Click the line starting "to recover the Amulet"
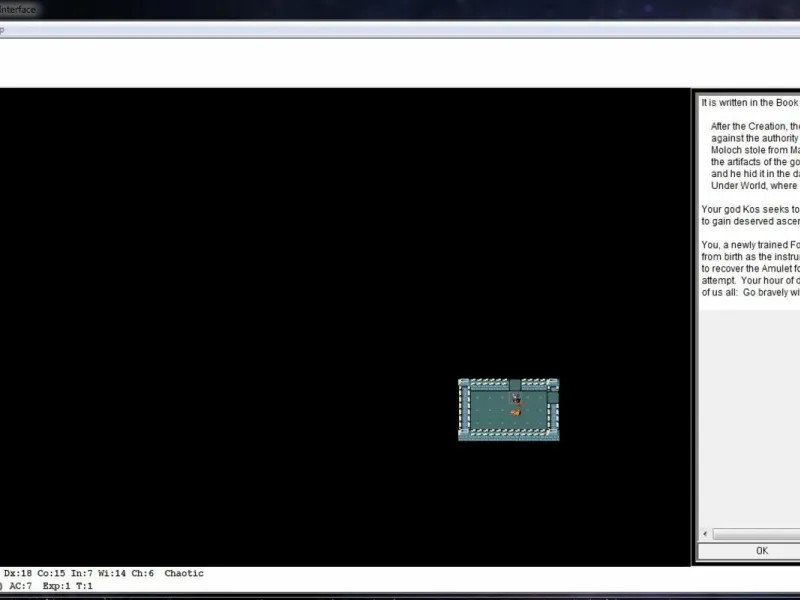Image resolution: width=800 pixels, height=600 pixels. [751, 268]
